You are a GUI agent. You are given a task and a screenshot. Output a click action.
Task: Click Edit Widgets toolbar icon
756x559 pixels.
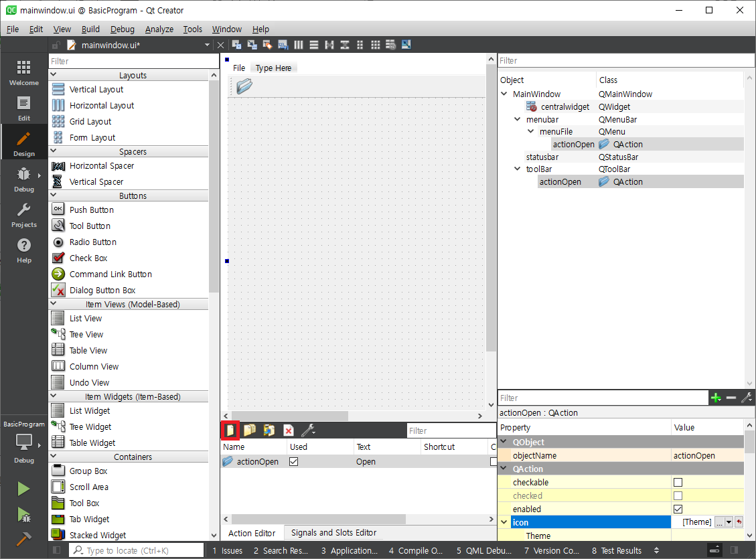pos(237,45)
